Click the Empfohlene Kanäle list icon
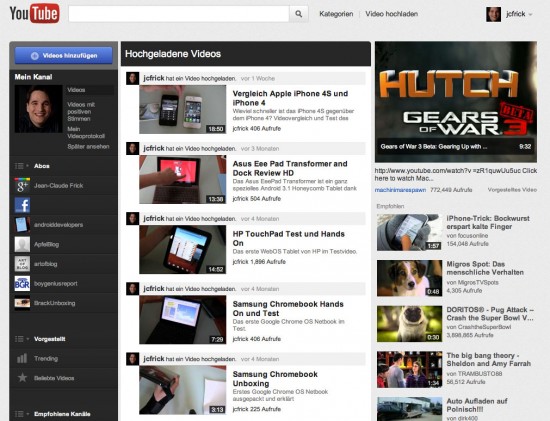The height and width of the screenshot is (421, 550). [19, 414]
